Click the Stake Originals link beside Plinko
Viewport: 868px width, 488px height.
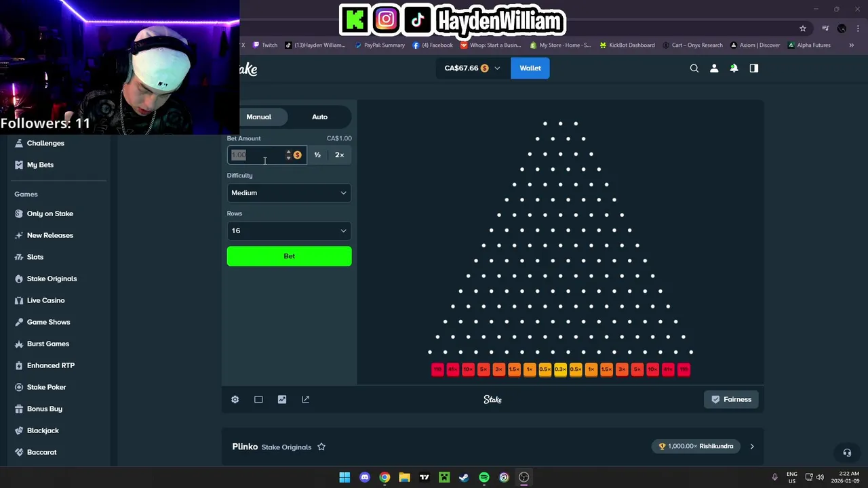pyautogui.click(x=286, y=447)
